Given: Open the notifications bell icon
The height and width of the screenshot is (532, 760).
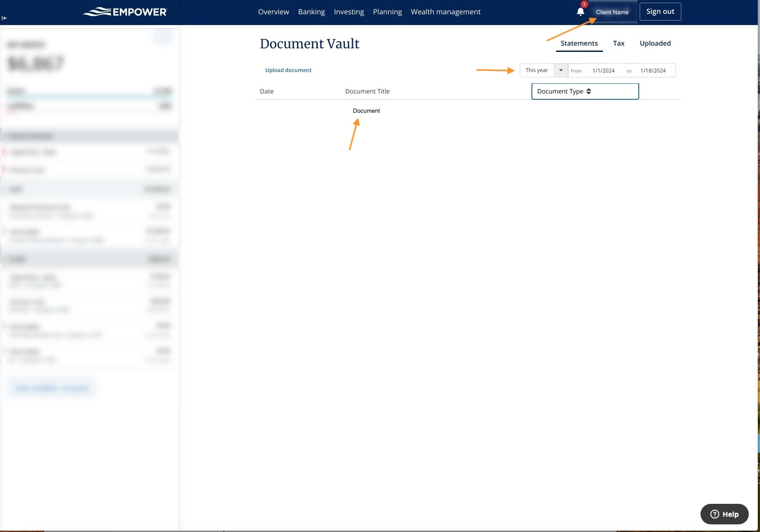Looking at the screenshot, I should [x=580, y=11].
